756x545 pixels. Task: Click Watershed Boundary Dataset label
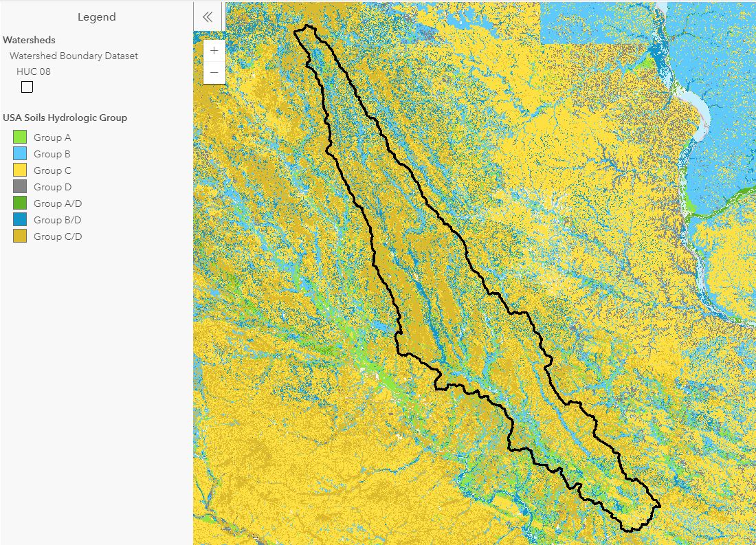pyautogui.click(x=74, y=56)
